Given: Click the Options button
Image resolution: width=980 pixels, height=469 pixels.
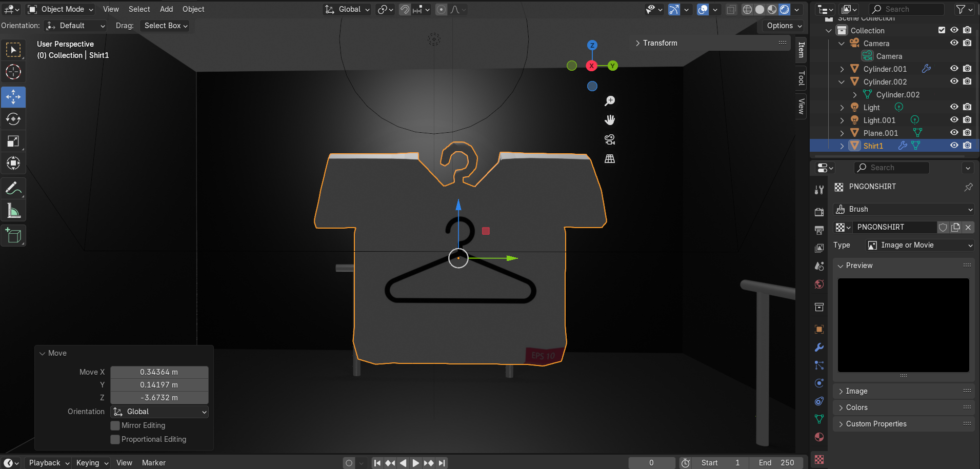Looking at the screenshot, I should pos(784,26).
